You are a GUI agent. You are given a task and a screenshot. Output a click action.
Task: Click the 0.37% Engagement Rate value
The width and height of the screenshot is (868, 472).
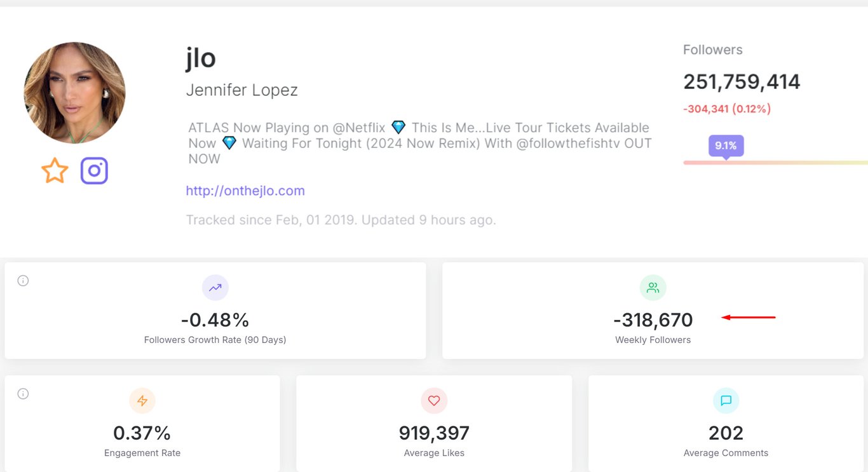pyautogui.click(x=142, y=433)
